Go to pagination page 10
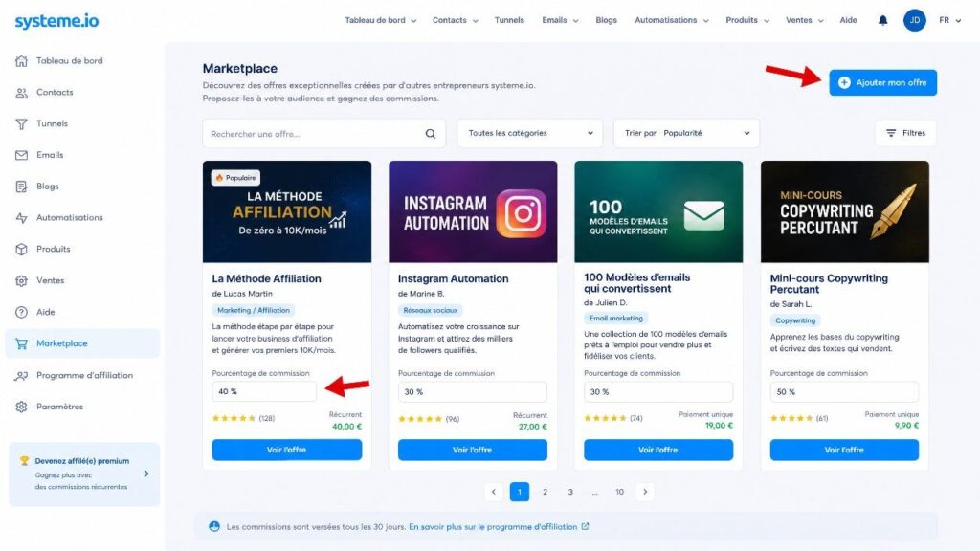 pyautogui.click(x=619, y=492)
